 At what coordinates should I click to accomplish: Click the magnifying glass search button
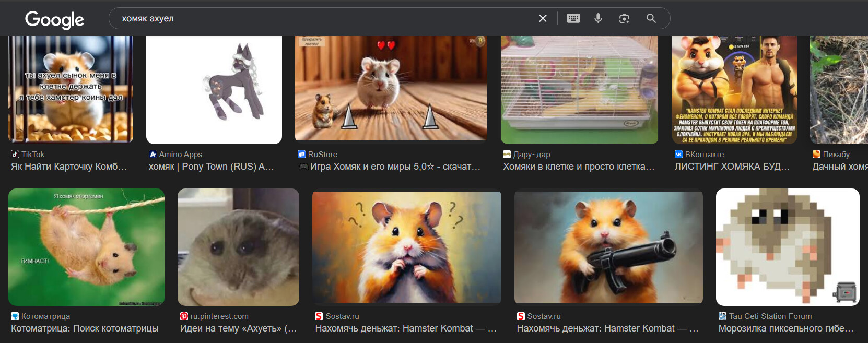[651, 18]
